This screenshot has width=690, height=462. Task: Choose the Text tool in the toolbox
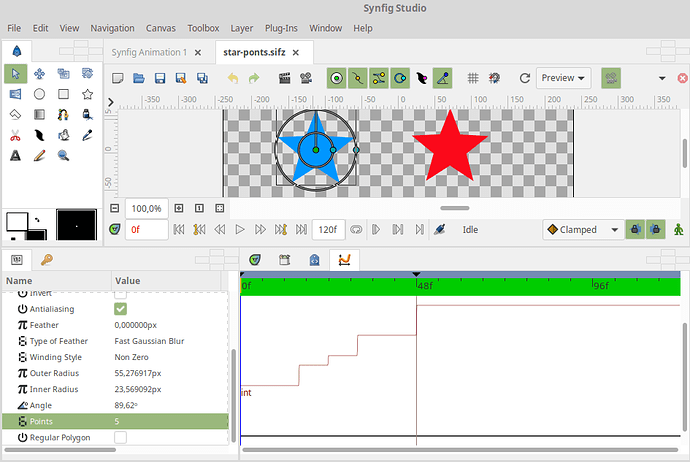tap(16, 155)
